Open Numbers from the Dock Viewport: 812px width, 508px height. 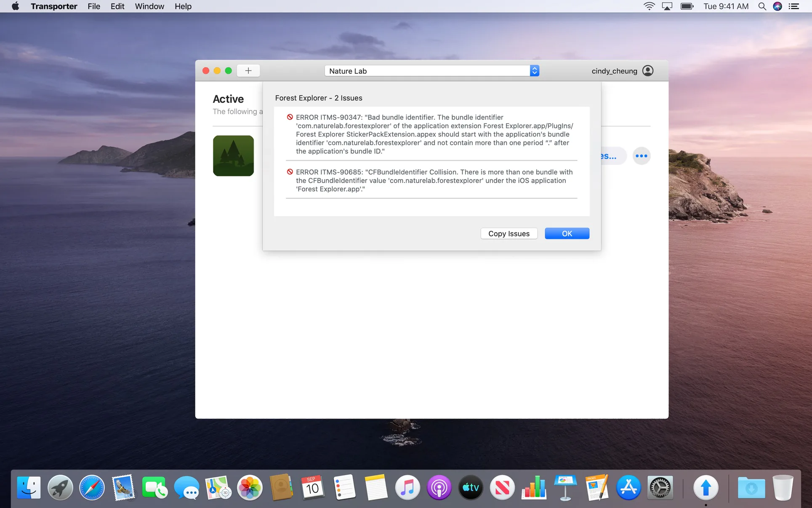point(534,488)
